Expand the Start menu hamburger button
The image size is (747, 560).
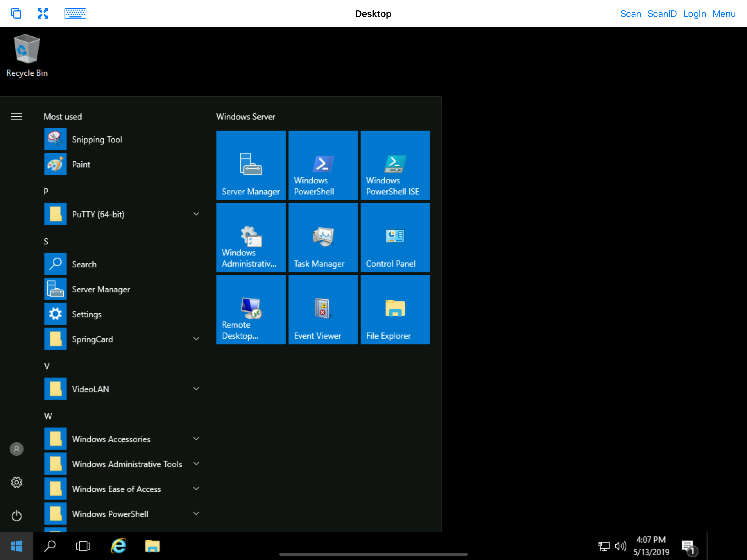coord(17,116)
